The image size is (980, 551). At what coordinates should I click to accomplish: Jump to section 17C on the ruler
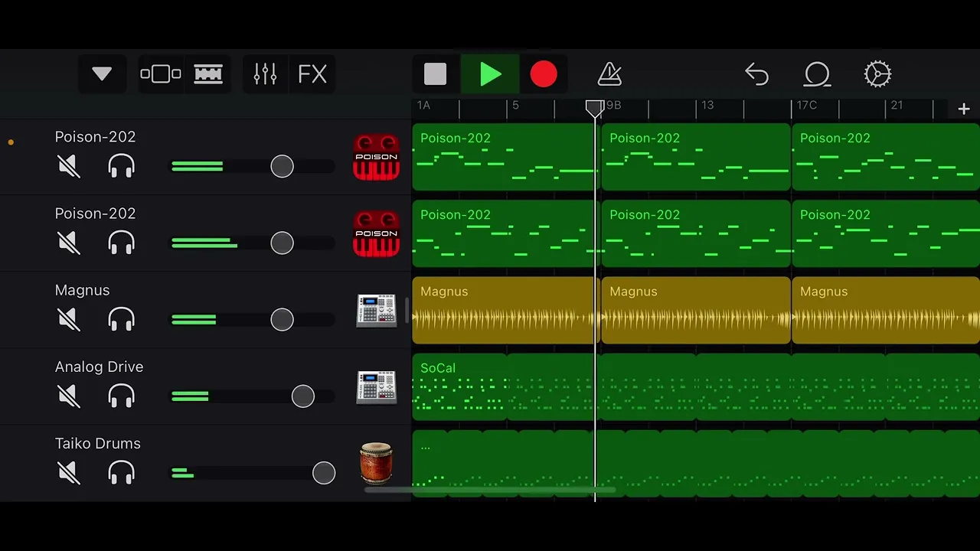pos(807,105)
